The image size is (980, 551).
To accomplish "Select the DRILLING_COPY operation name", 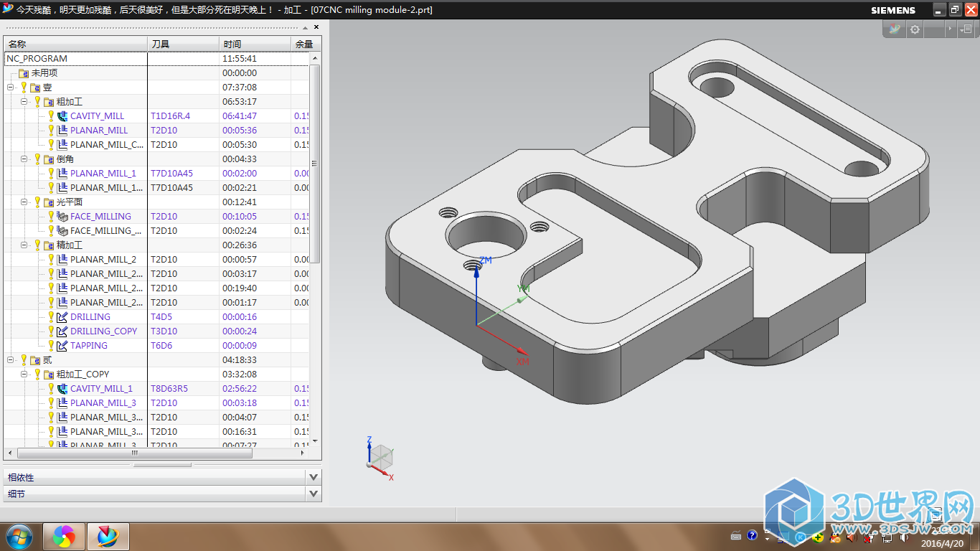I will (x=103, y=331).
